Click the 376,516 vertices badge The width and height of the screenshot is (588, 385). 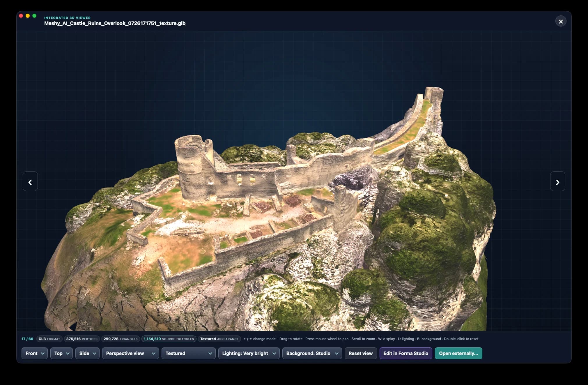click(x=82, y=339)
